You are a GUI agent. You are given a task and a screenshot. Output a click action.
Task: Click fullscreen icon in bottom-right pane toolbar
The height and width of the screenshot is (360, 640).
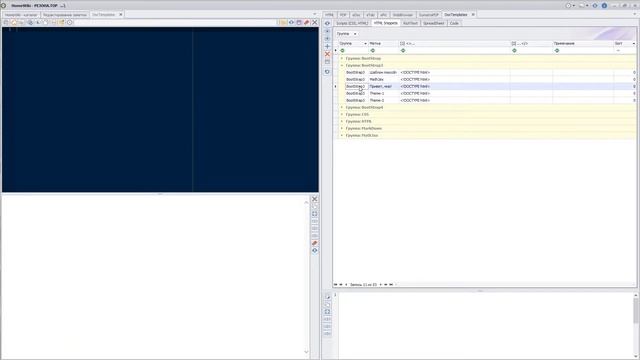click(x=327, y=311)
